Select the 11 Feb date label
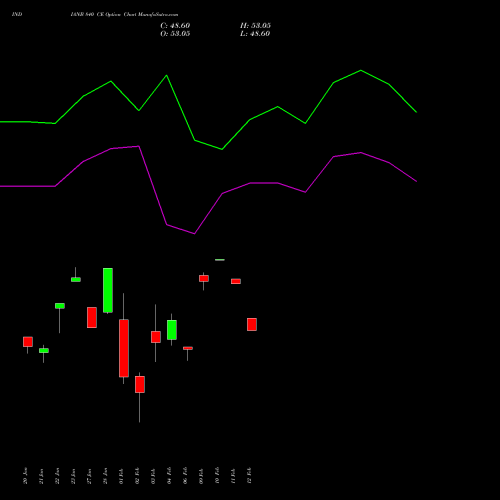 tap(233, 476)
